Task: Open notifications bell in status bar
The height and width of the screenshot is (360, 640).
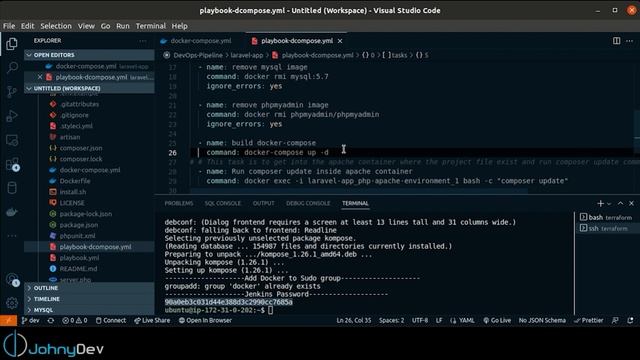Action: tap(630, 320)
